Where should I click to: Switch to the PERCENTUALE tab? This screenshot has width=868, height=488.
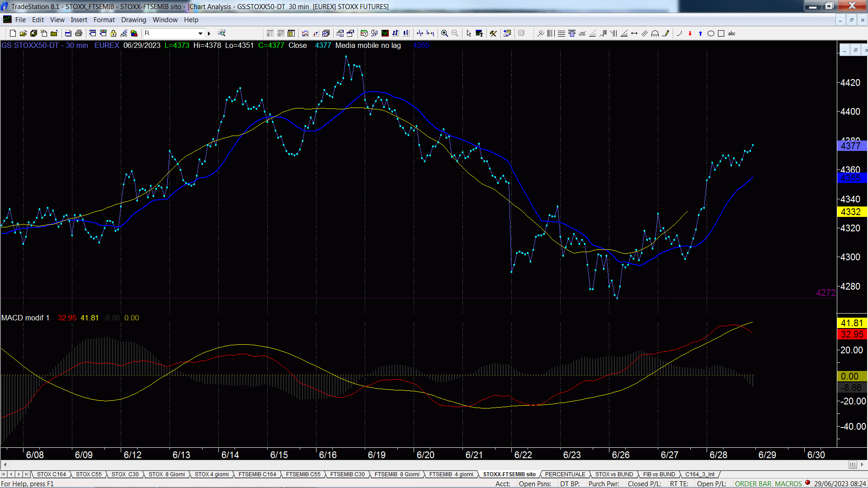[565, 474]
